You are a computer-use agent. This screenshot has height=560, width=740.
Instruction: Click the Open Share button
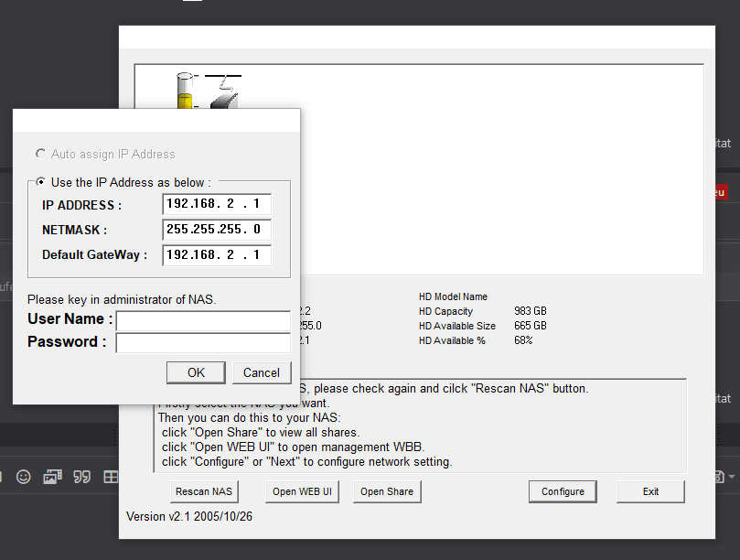(387, 491)
